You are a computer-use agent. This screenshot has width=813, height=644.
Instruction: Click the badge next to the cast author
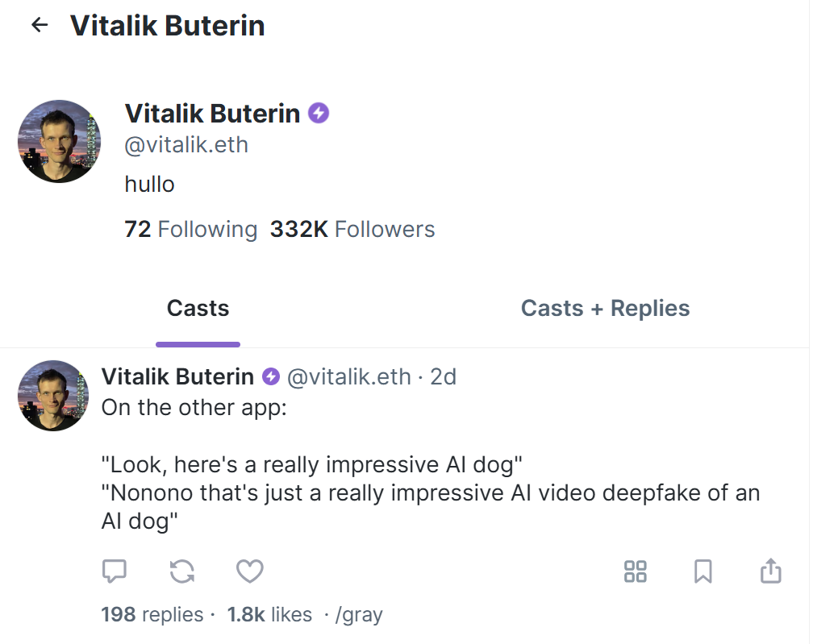(x=272, y=376)
